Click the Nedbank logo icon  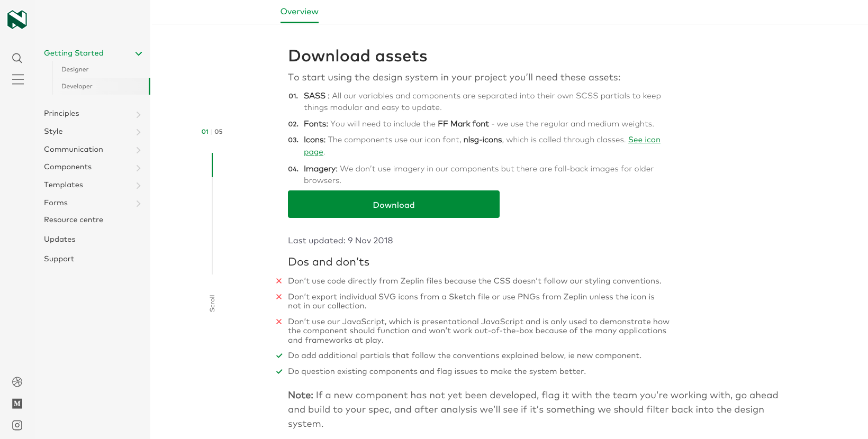click(x=17, y=20)
